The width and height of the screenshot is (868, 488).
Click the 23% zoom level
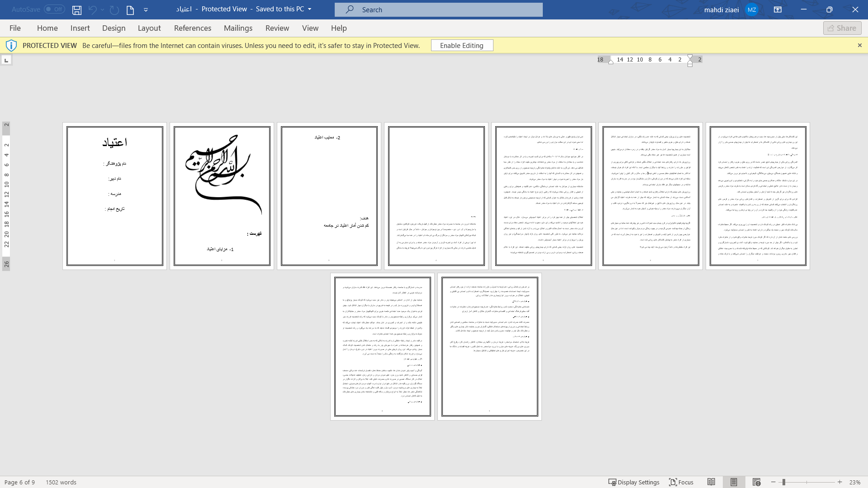click(x=855, y=482)
